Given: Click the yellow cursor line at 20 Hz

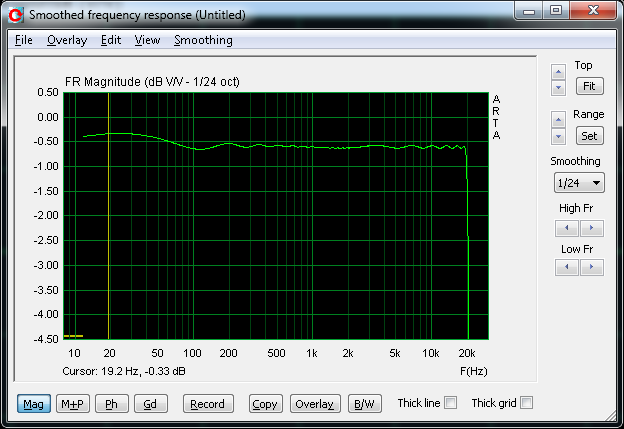Looking at the screenshot, I should coord(109,215).
